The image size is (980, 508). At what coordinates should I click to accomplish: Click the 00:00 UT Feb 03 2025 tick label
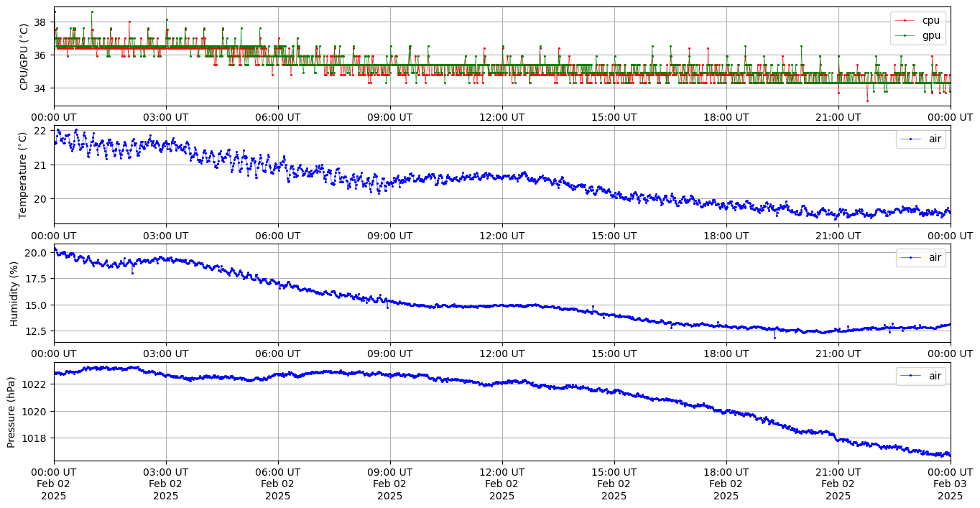click(950, 484)
